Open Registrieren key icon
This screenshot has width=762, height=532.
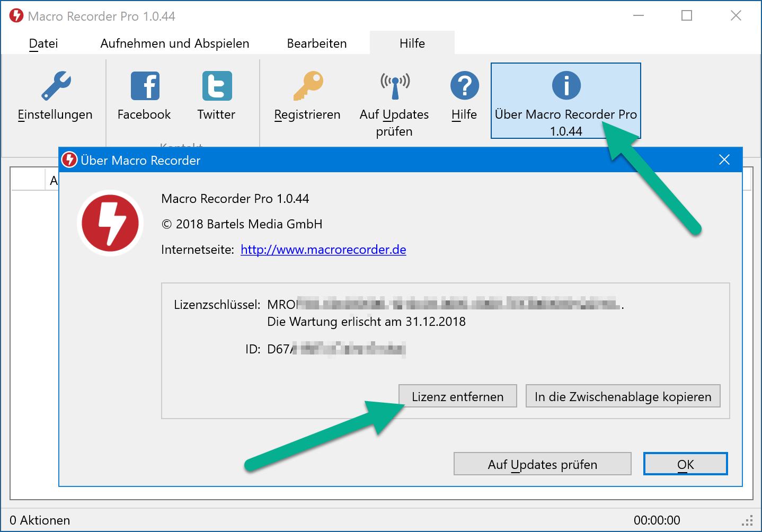pos(308,86)
